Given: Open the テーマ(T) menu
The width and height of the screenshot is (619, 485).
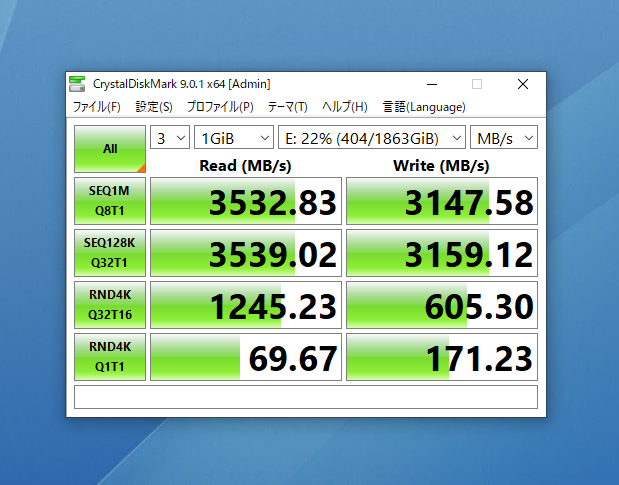Looking at the screenshot, I should point(287,107).
